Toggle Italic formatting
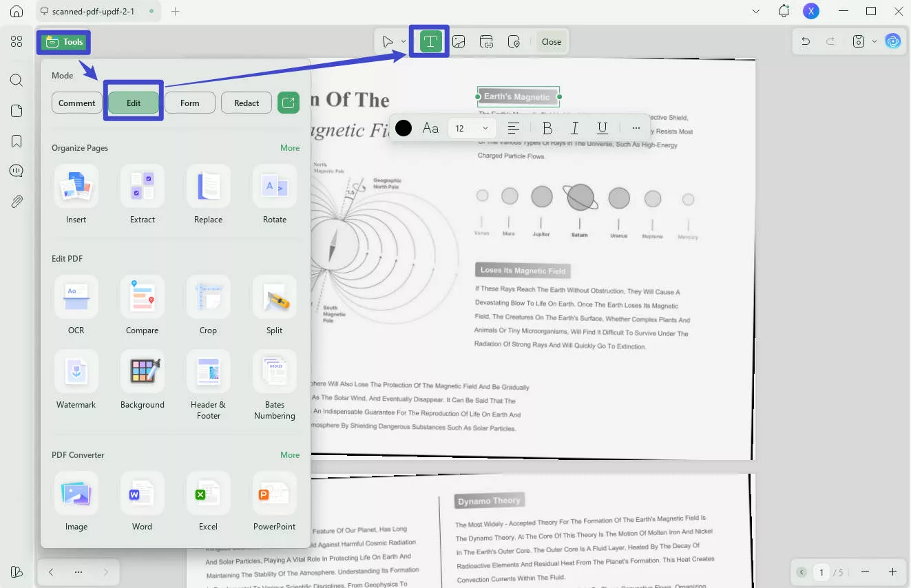The width and height of the screenshot is (911, 588). click(574, 128)
